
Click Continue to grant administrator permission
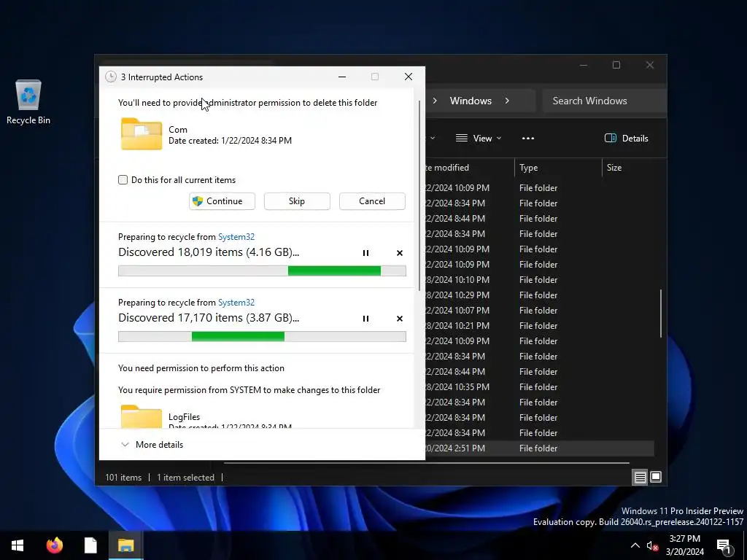point(222,201)
